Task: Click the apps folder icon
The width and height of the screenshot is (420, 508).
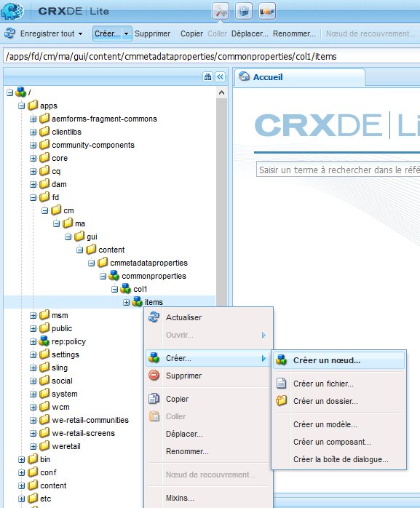Action: point(33,106)
